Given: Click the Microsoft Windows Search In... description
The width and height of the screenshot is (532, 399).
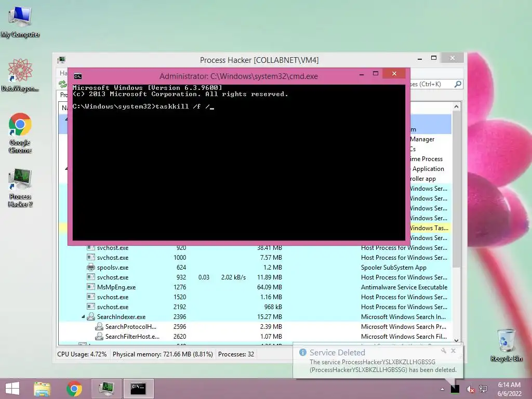Looking at the screenshot, I should point(403,316).
